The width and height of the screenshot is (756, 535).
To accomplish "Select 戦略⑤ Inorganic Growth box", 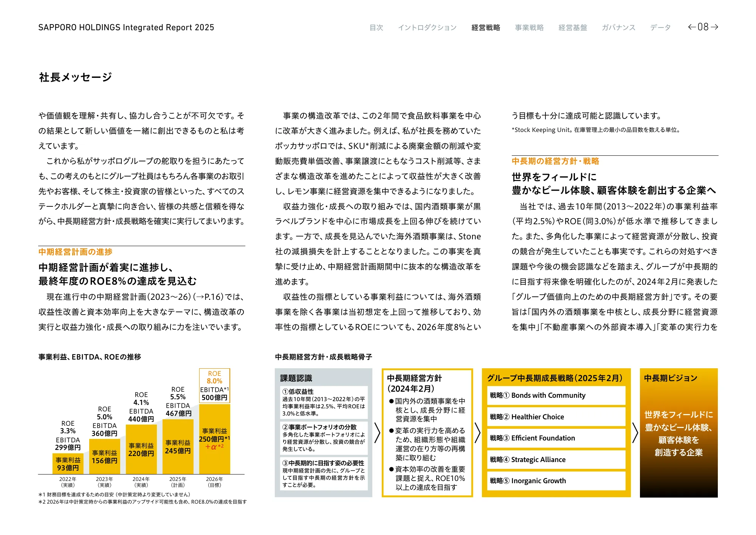I will tap(556, 481).
